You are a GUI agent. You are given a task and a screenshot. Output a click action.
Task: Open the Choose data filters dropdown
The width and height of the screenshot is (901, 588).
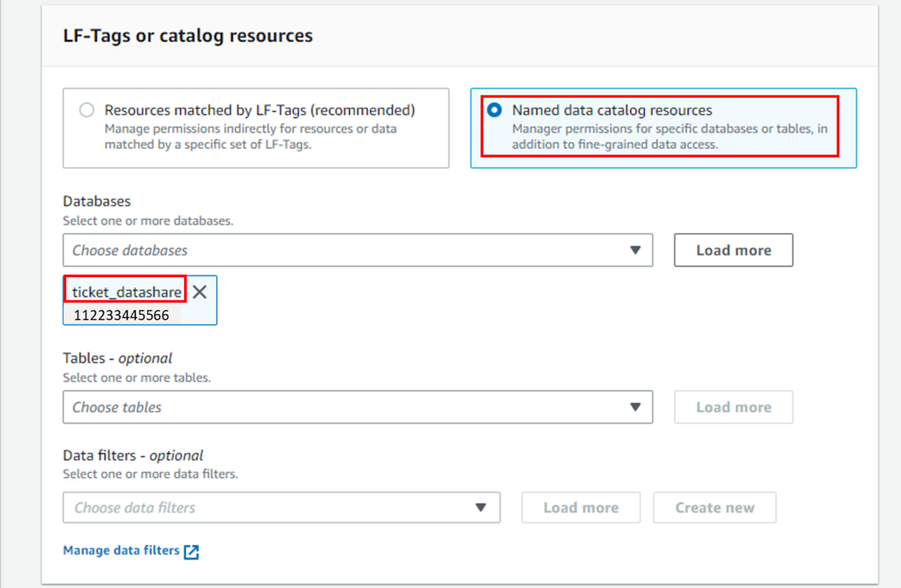[x=270, y=508]
